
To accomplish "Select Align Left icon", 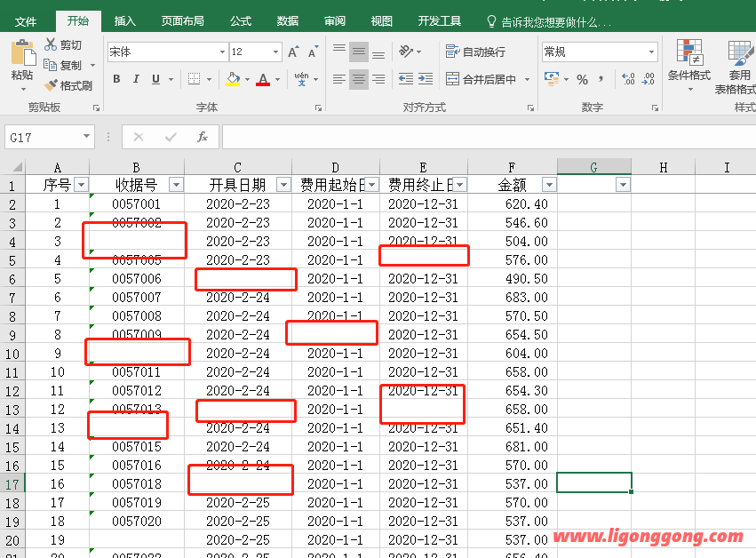I will pos(339,79).
